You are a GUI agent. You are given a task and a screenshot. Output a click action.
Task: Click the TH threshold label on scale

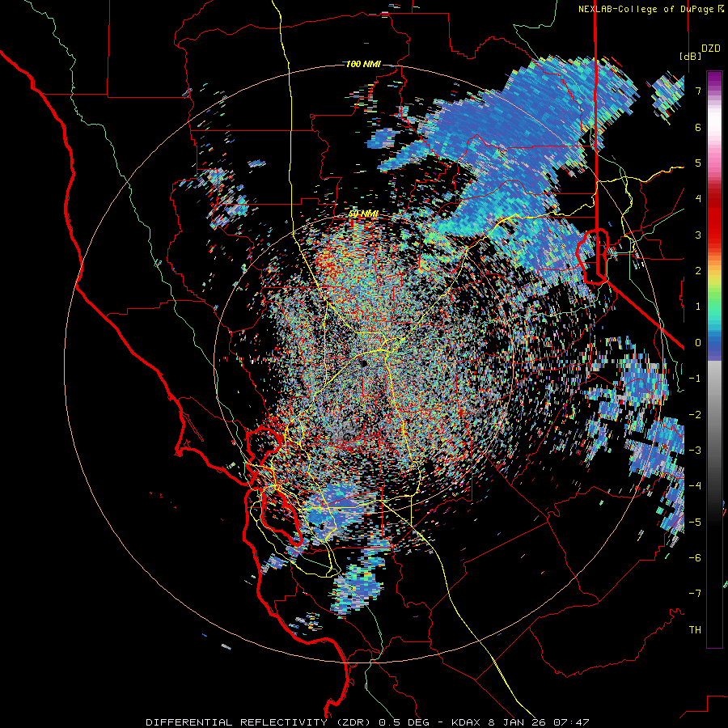[x=695, y=630]
